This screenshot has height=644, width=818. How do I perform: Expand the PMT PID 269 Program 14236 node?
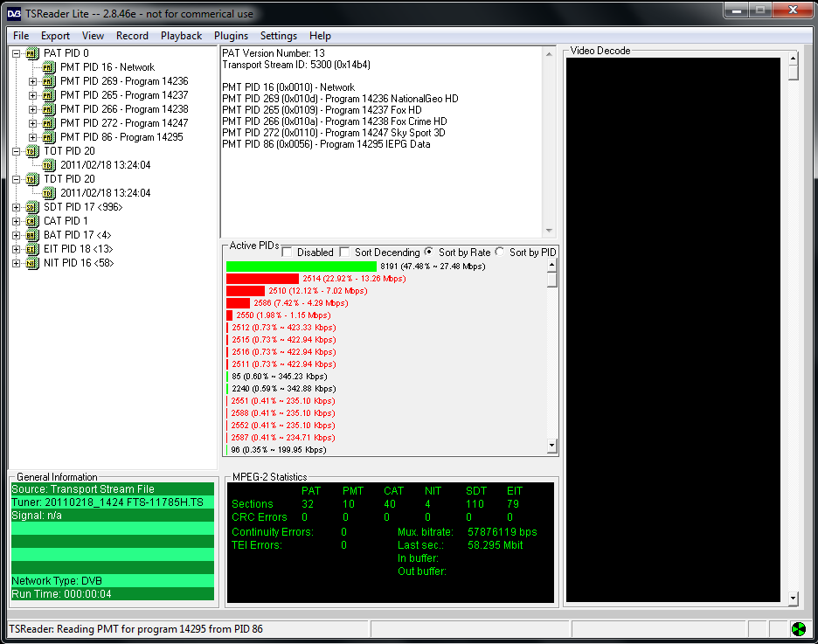click(33, 81)
